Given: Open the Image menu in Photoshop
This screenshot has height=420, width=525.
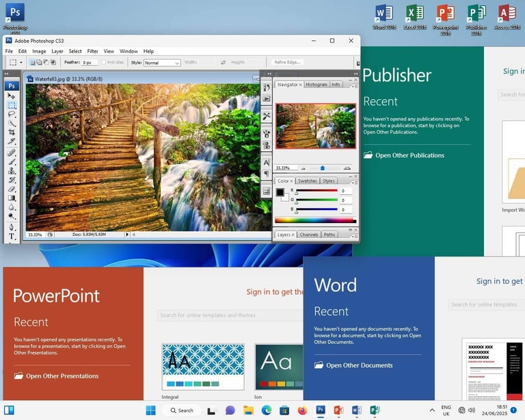Looking at the screenshot, I should click(39, 51).
